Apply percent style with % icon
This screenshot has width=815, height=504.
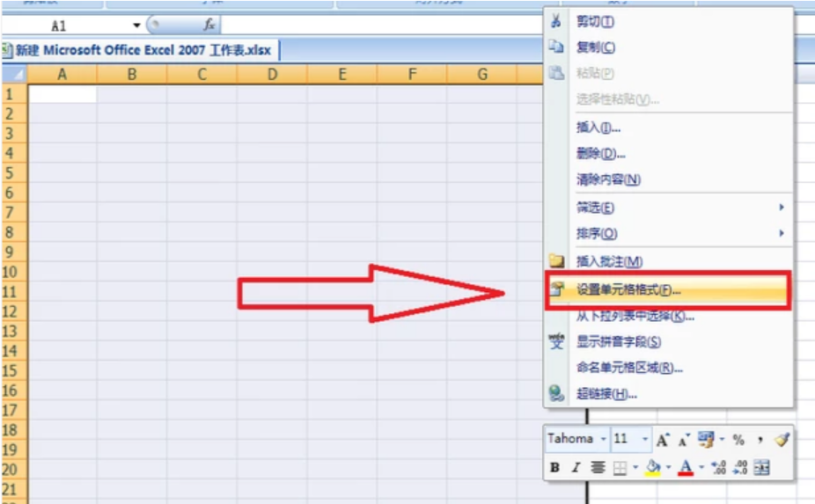tap(738, 440)
